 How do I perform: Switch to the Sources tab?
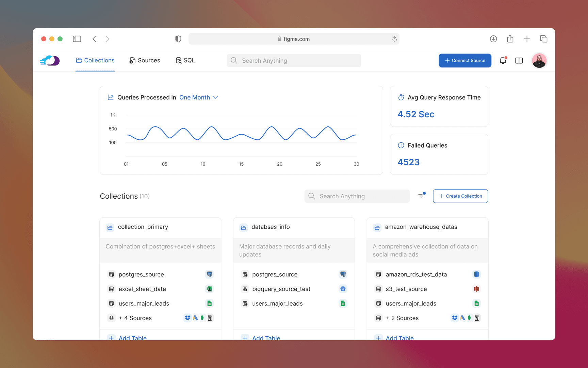pyautogui.click(x=145, y=60)
